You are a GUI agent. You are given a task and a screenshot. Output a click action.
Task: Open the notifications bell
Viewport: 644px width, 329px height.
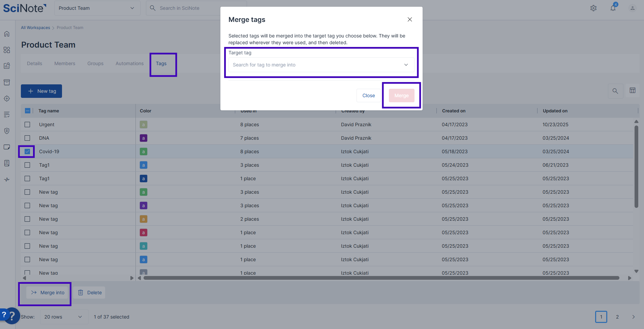click(x=613, y=8)
